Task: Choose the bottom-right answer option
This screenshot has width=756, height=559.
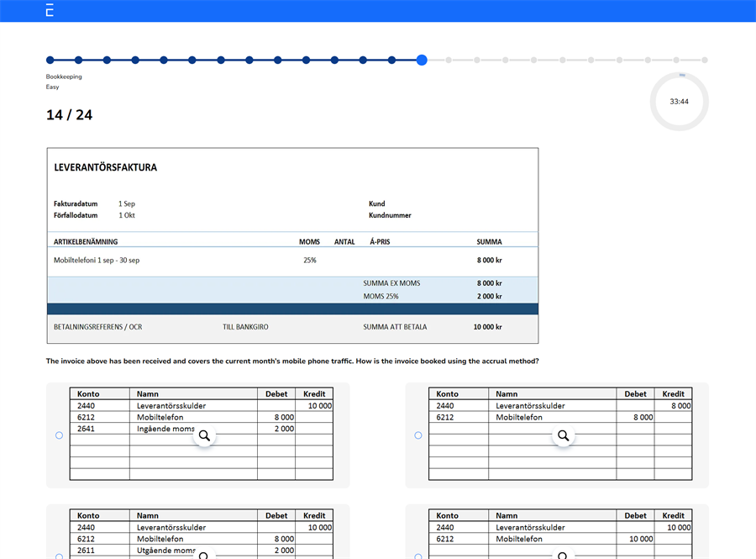Action: (x=417, y=556)
